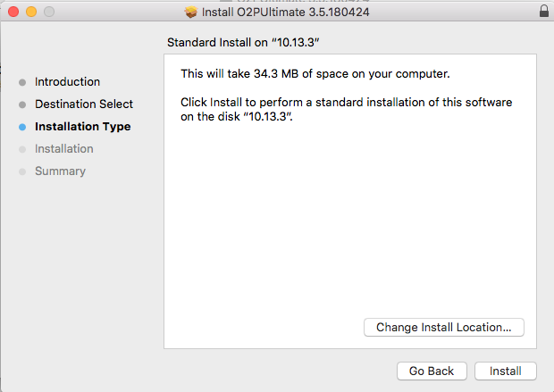Click the blue bullet beside Installation Type
This screenshot has height=392, width=554.
[x=22, y=127]
